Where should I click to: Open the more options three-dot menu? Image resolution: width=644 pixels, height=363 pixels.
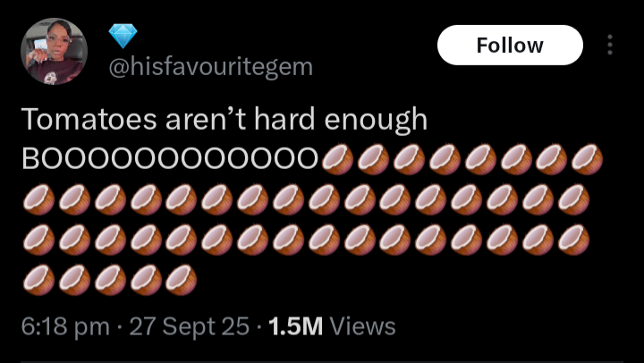[610, 45]
